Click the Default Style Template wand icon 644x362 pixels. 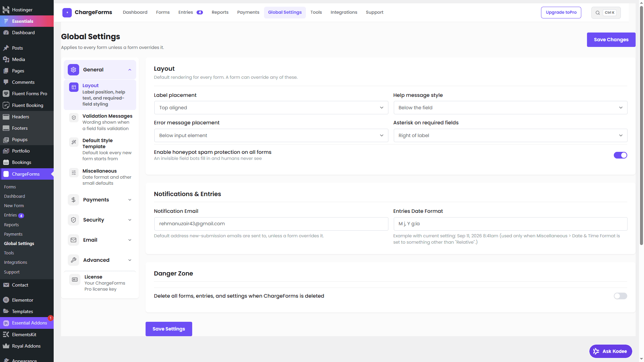click(74, 142)
